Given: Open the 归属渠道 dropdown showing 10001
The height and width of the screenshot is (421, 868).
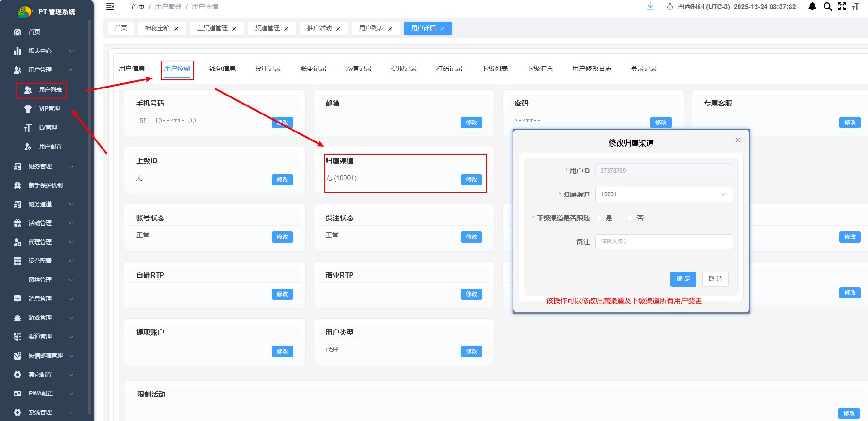Looking at the screenshot, I should pos(664,194).
